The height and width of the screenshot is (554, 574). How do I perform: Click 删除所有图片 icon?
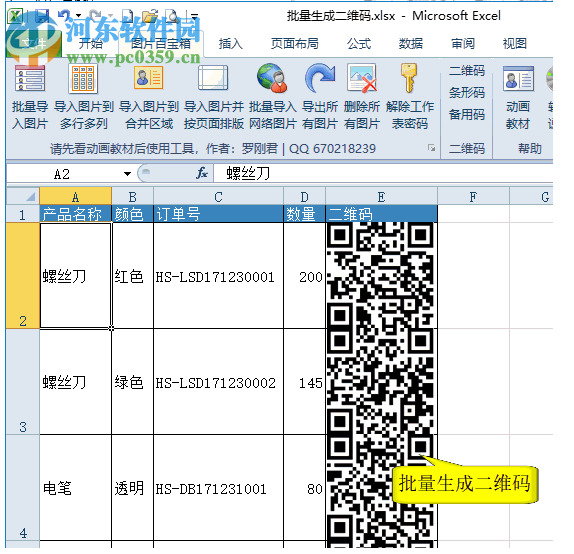click(x=361, y=78)
